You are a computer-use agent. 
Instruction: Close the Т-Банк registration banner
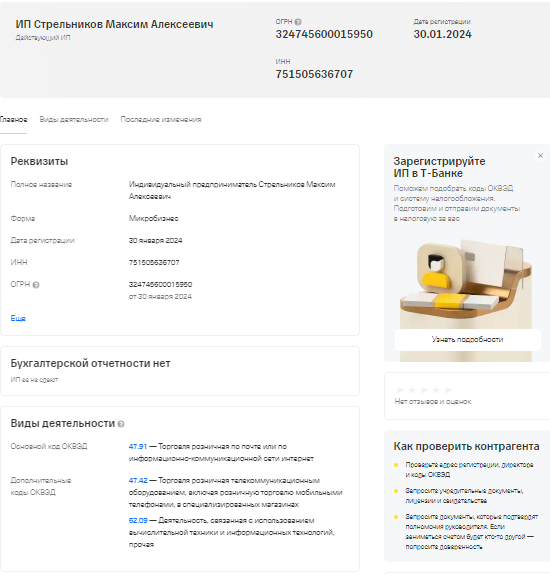click(x=540, y=156)
